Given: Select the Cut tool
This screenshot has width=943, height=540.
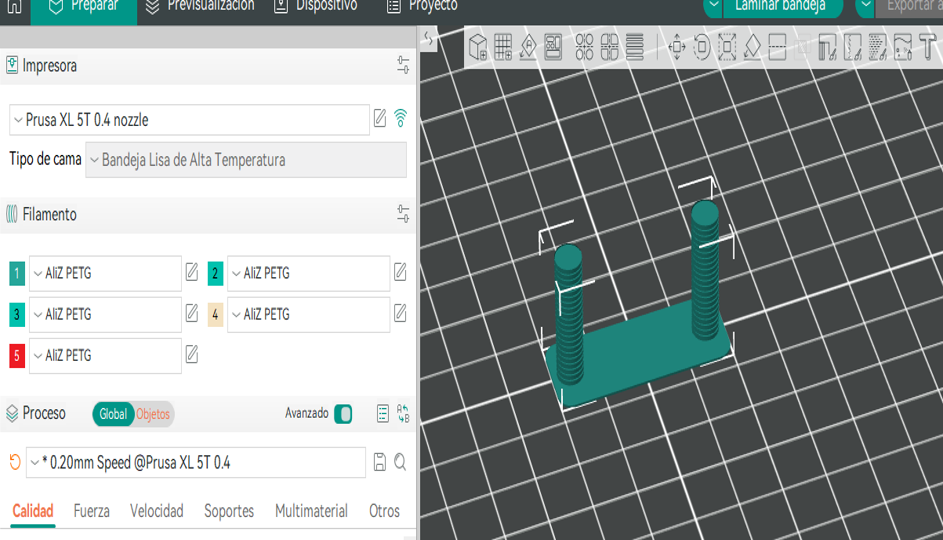Looking at the screenshot, I should (x=778, y=47).
